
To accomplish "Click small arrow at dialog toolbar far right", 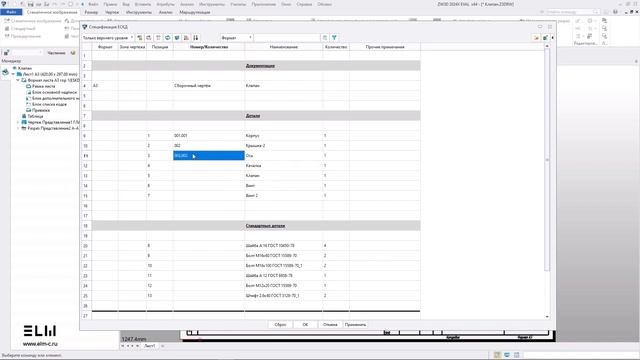I will tap(553, 38).
